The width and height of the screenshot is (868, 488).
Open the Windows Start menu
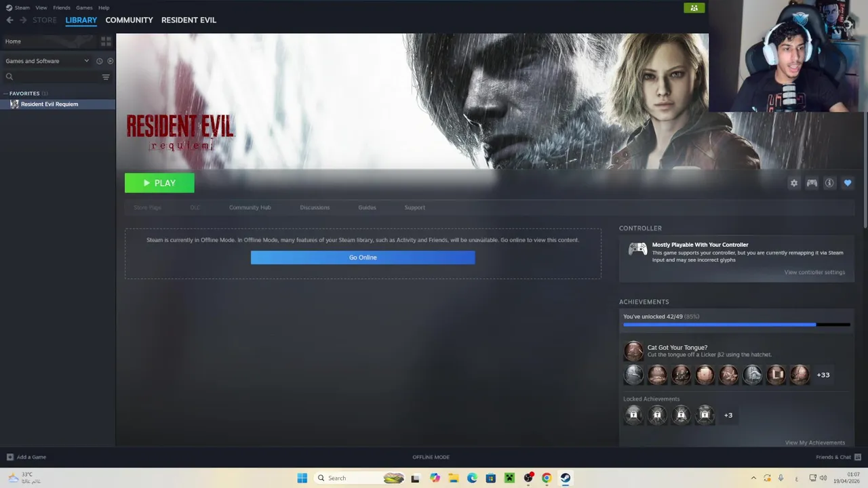click(302, 478)
